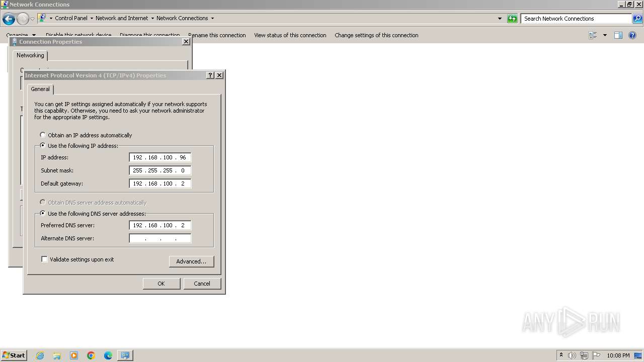The image size is (644, 362).
Task: Choose View status of this connection
Action: click(x=290, y=35)
